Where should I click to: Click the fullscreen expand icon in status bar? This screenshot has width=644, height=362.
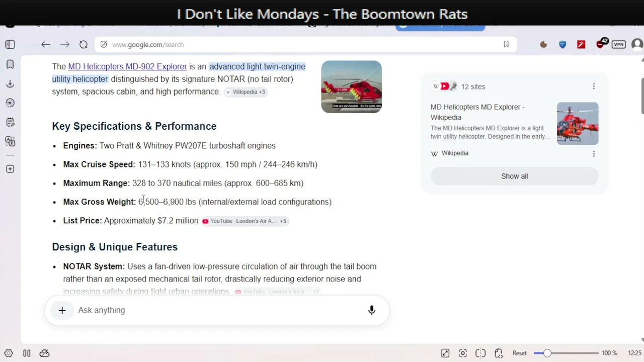(445, 353)
